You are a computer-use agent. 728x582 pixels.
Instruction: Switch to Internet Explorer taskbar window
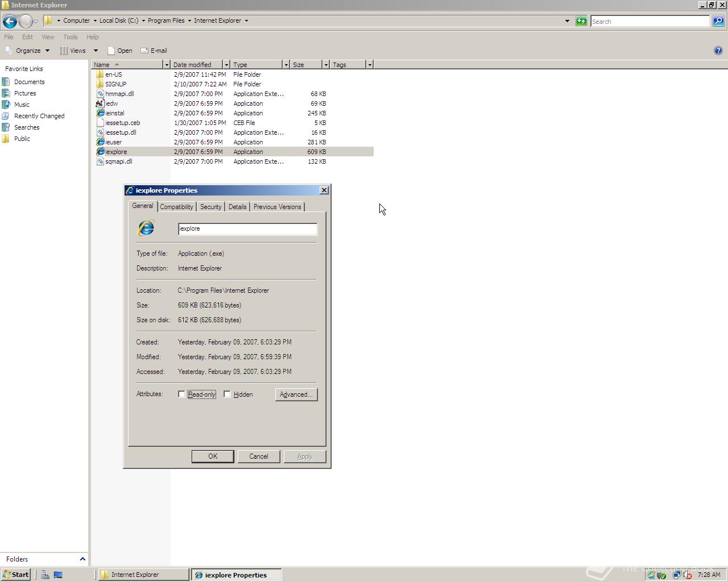pyautogui.click(x=143, y=575)
